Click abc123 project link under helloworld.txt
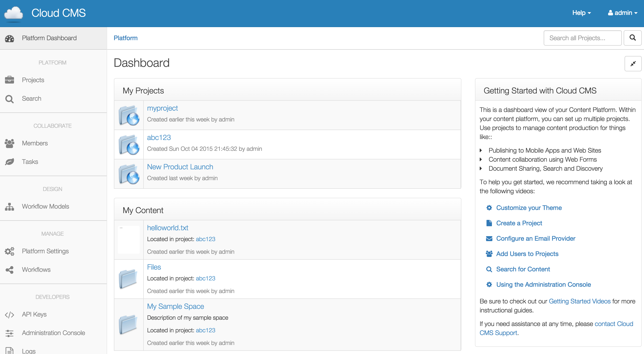 point(205,239)
